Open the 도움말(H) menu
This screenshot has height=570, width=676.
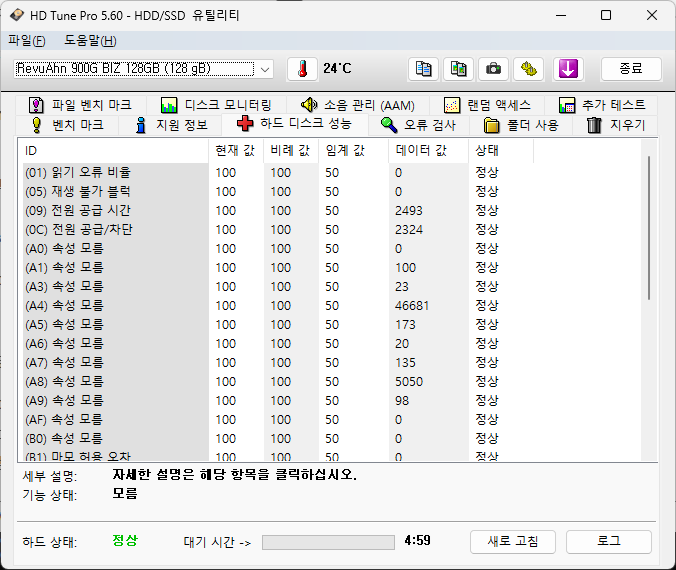(91, 41)
